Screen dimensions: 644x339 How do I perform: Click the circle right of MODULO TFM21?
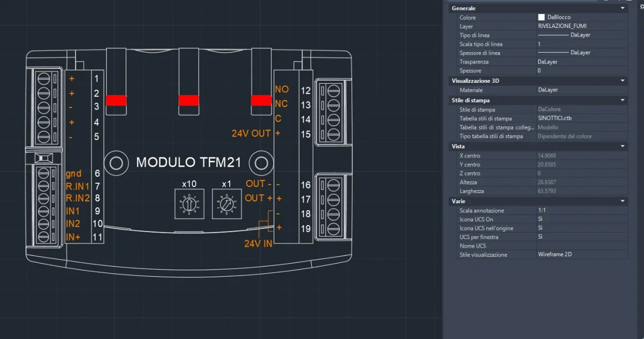262,162
